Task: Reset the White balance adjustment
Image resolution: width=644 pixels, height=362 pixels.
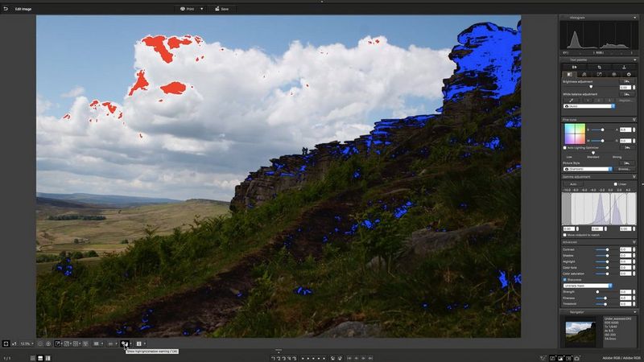Action: coord(627,94)
